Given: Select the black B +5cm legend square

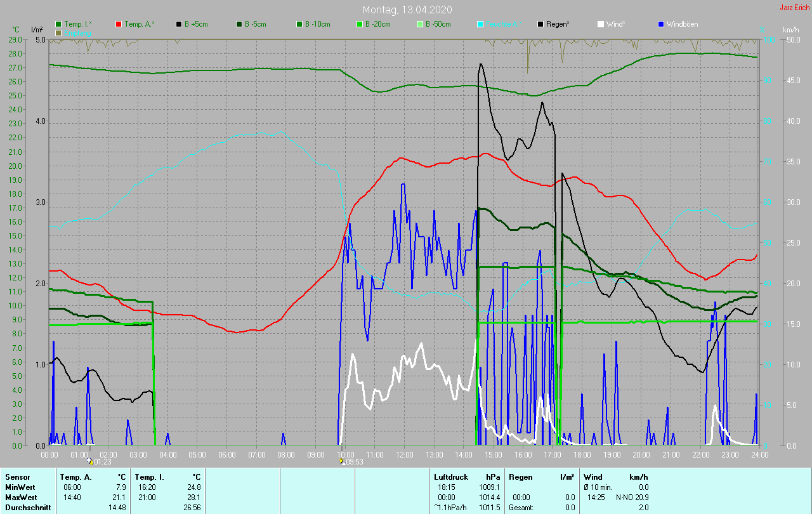Looking at the screenshot, I should [x=180, y=24].
